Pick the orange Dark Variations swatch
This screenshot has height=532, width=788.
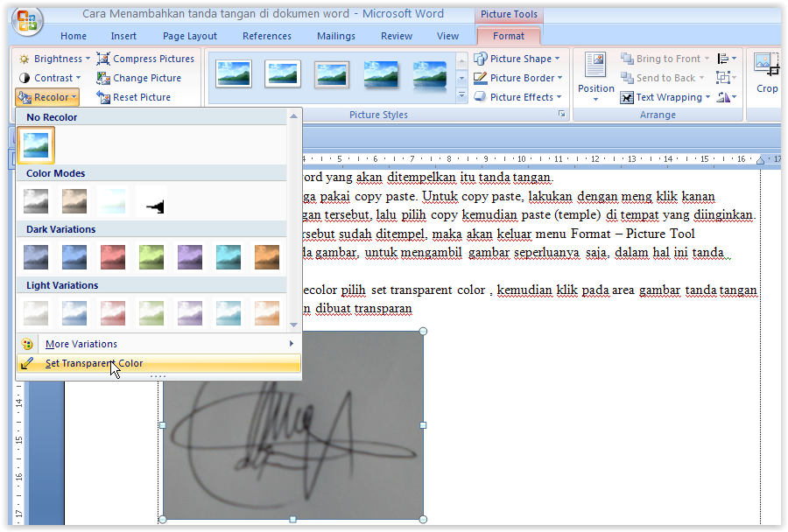click(267, 256)
